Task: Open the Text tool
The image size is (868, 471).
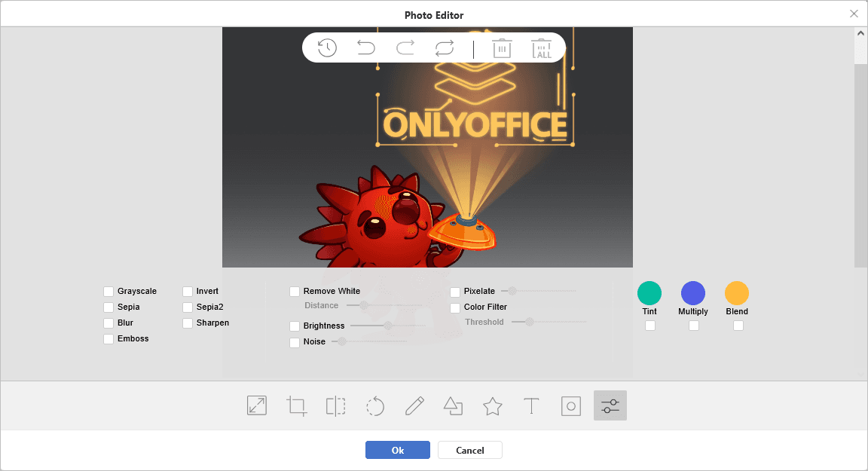Action: pos(531,405)
